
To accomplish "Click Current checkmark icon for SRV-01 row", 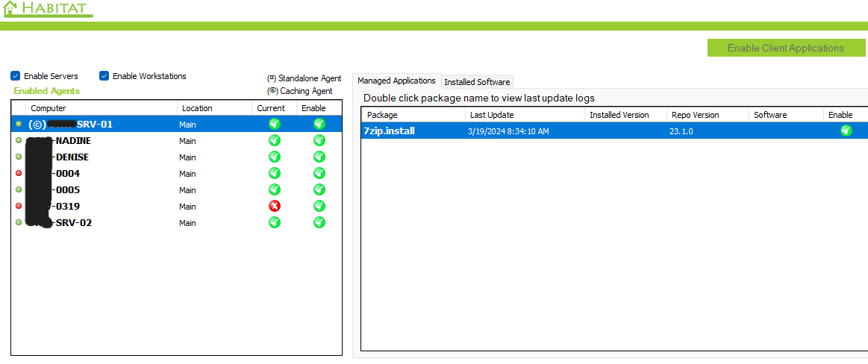I will click(274, 124).
